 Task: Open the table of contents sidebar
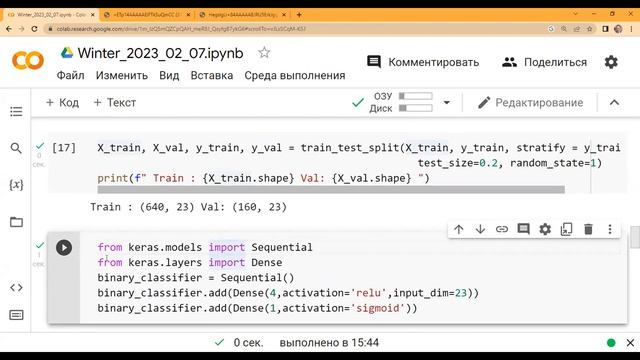click(16, 111)
